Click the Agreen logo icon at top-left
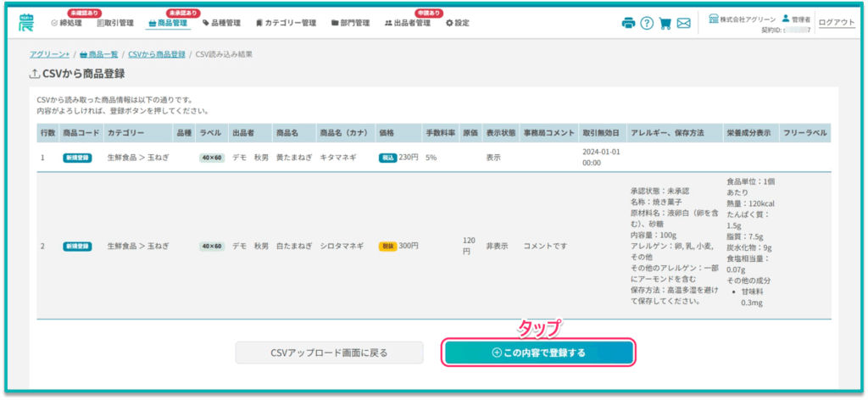Screen dimensions: 868x400 tap(26, 23)
